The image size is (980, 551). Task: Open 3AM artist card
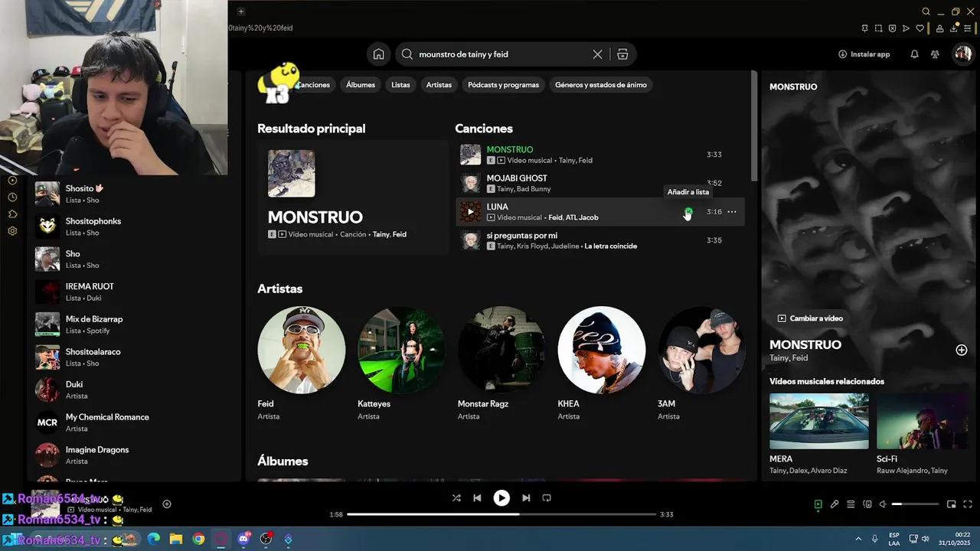click(x=701, y=363)
